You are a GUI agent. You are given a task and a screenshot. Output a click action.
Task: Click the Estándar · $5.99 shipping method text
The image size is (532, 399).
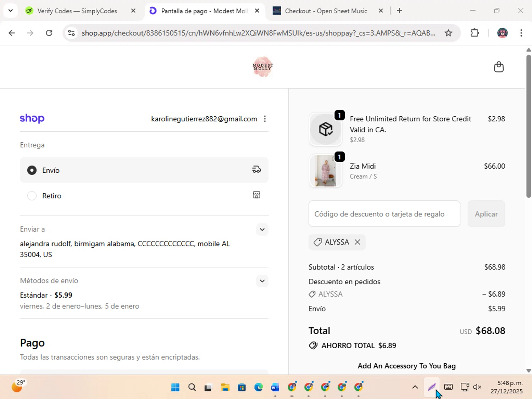(46, 295)
